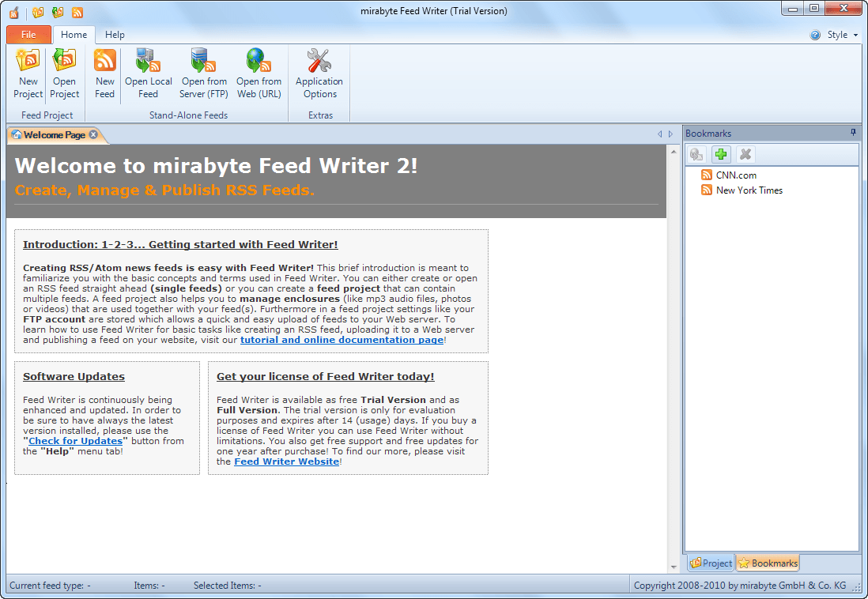The image size is (868, 599).
Task: Click the open bookmark icon in Bookmarks toolbar
Action: [697, 154]
